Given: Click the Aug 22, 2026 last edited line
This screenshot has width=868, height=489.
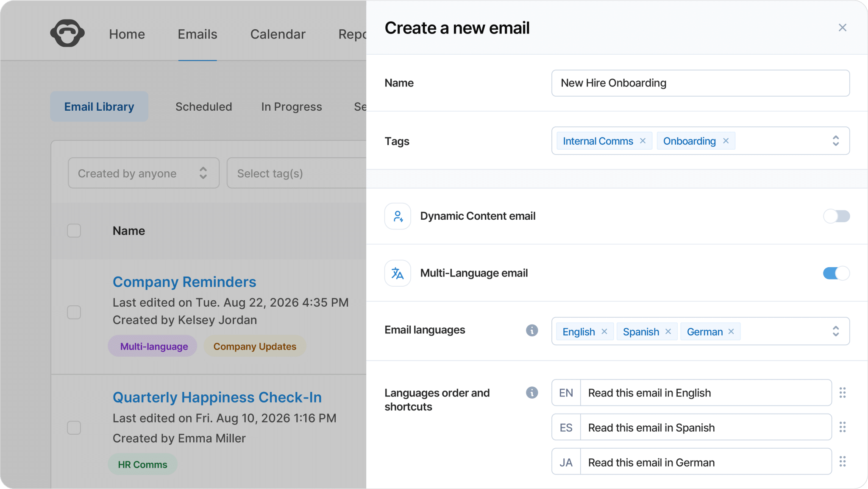Looking at the screenshot, I should coord(231,302).
